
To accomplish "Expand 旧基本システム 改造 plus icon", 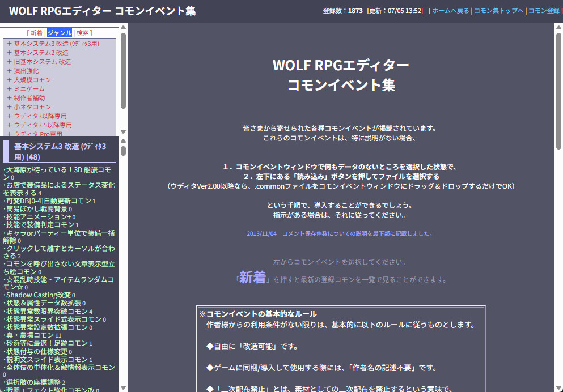I will pos(9,62).
